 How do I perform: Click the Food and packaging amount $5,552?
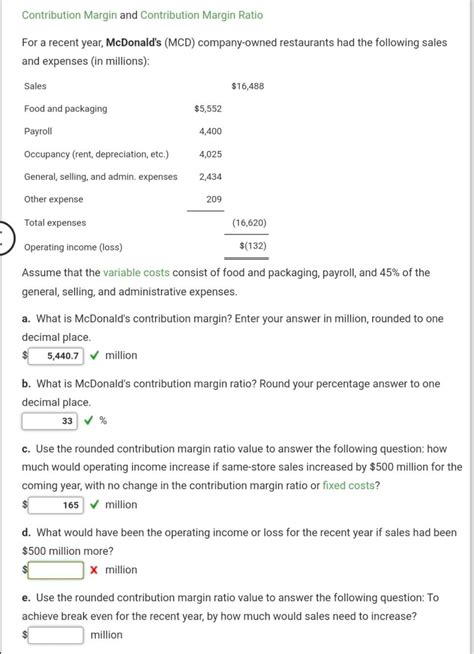tap(208, 109)
